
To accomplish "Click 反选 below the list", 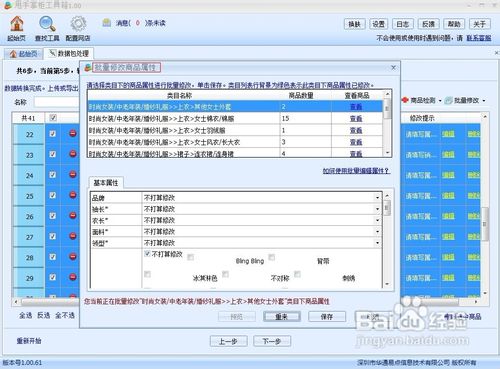I will pos(43,315).
